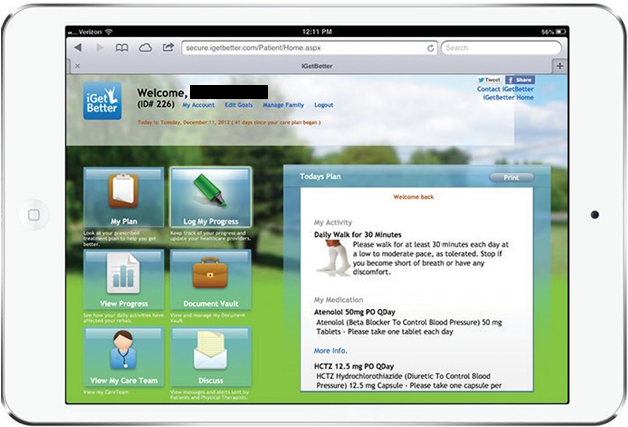Reload the page in address bar
This screenshot has width=628, height=427.
click(x=430, y=47)
